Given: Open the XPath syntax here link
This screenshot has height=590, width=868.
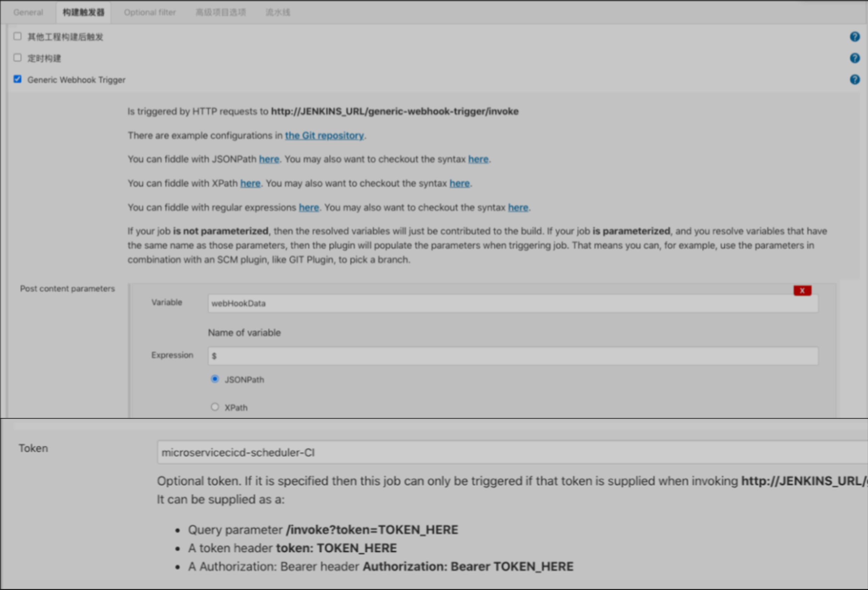Looking at the screenshot, I should (x=459, y=183).
